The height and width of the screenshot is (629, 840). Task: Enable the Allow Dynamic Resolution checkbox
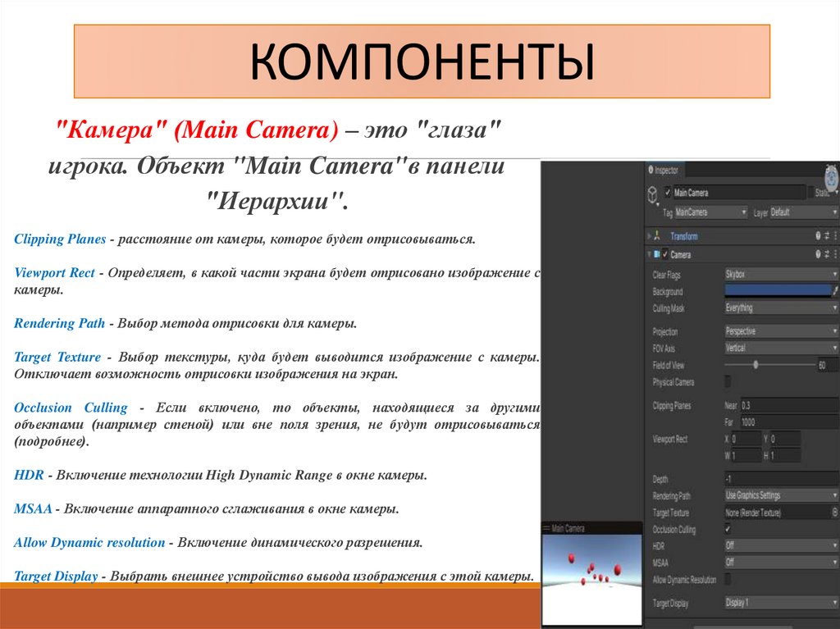point(728,579)
